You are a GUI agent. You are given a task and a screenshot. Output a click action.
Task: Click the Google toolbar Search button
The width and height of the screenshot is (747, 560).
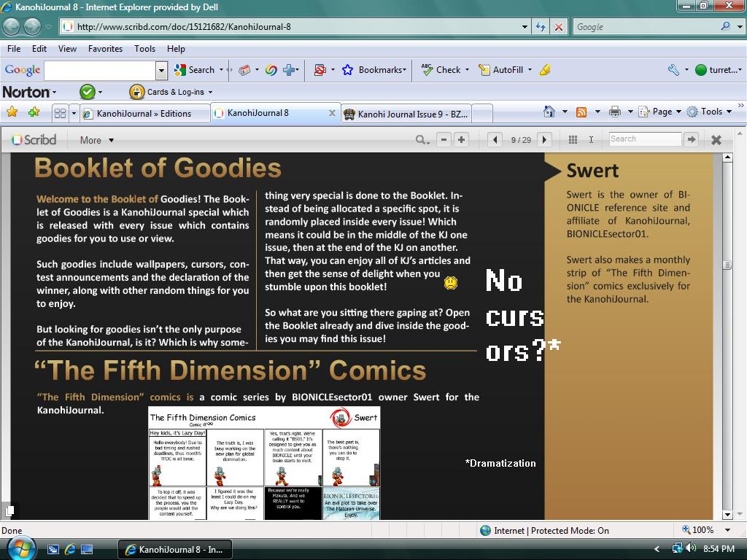coord(194,70)
